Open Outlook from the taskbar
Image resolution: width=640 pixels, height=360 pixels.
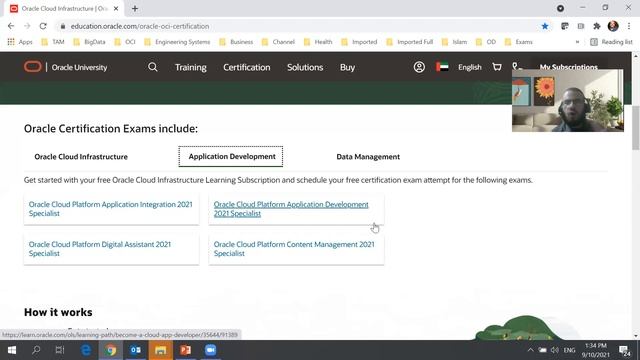(136, 350)
